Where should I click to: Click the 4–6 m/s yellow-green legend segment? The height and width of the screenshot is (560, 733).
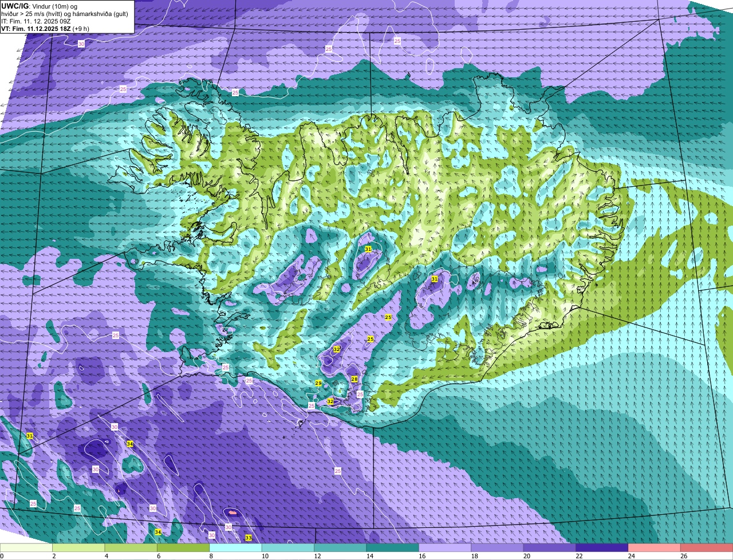[x=131, y=548]
